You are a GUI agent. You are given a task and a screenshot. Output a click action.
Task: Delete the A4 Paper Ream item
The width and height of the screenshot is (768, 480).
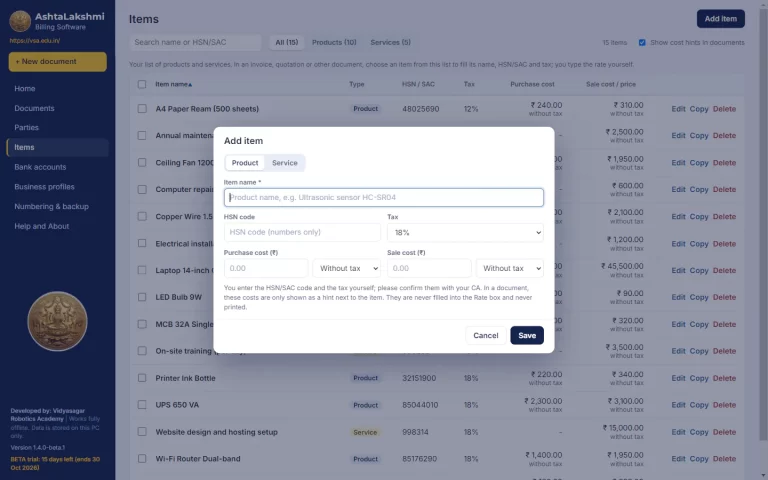724,109
